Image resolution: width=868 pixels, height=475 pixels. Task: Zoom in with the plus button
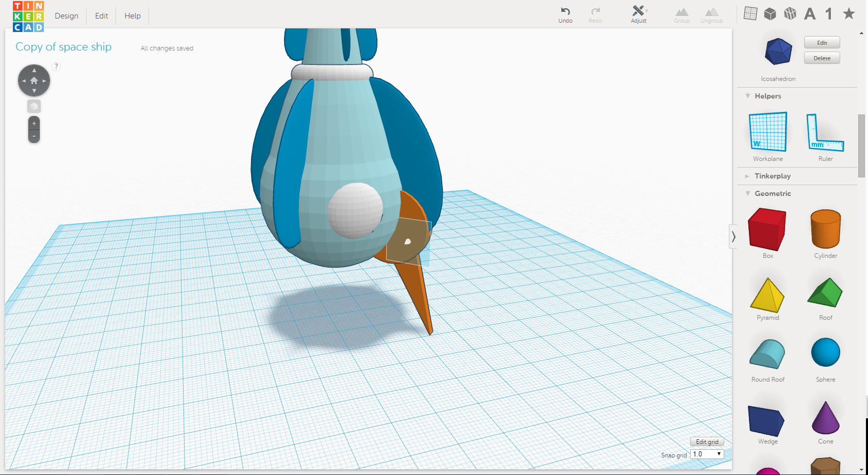tap(34, 123)
